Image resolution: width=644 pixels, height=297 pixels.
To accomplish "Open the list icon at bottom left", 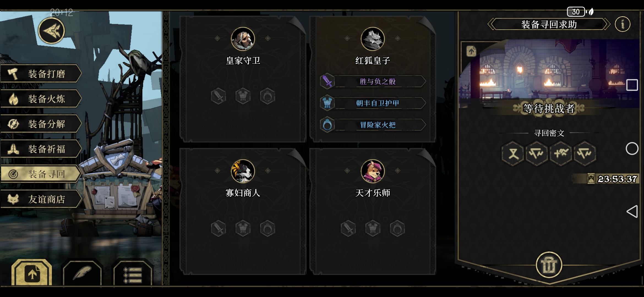I will point(133,274).
